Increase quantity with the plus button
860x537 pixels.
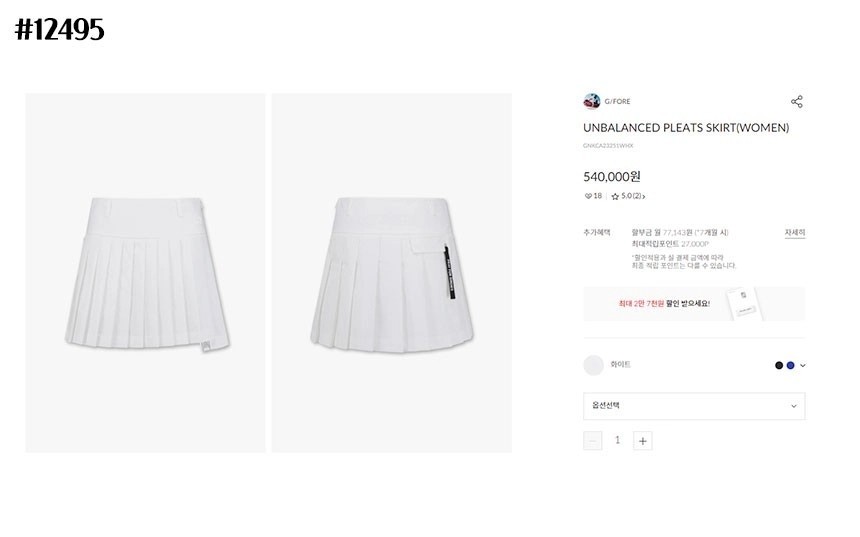point(643,441)
